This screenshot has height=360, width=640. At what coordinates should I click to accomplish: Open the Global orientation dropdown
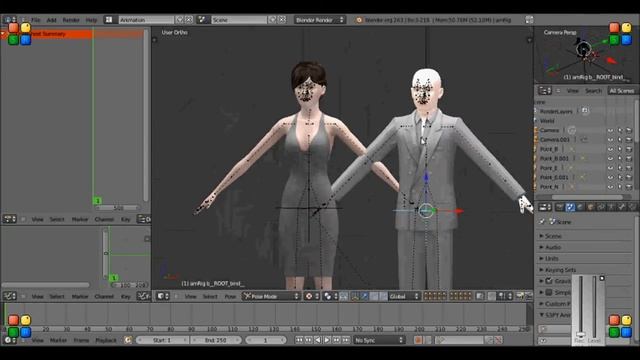tap(404, 296)
